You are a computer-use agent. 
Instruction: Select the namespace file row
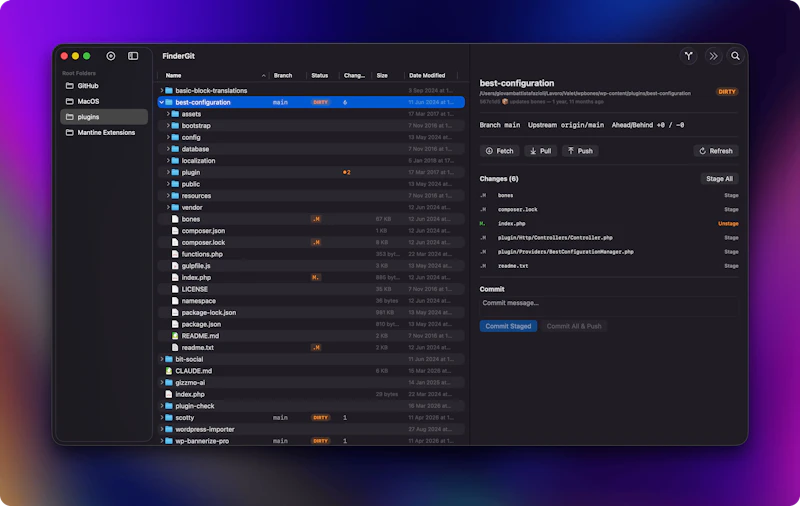click(x=311, y=301)
